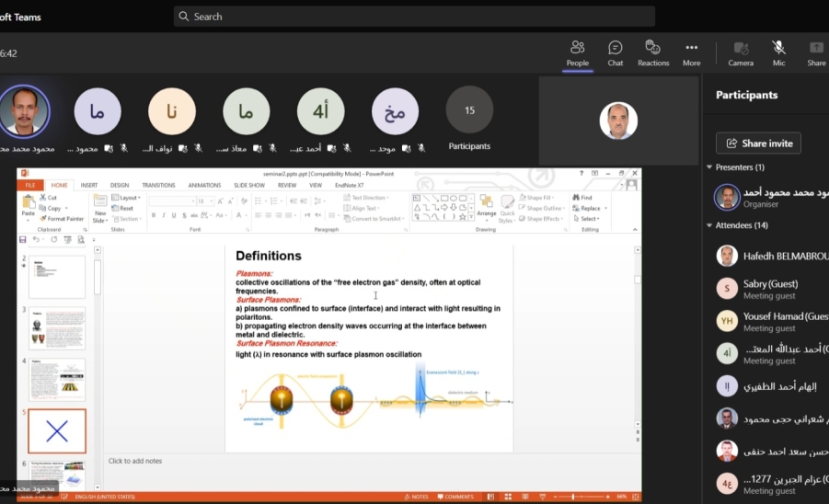Image resolution: width=829 pixels, height=504 pixels.
Task: Open the REVIEW ribbon tab
Action: [x=287, y=186]
